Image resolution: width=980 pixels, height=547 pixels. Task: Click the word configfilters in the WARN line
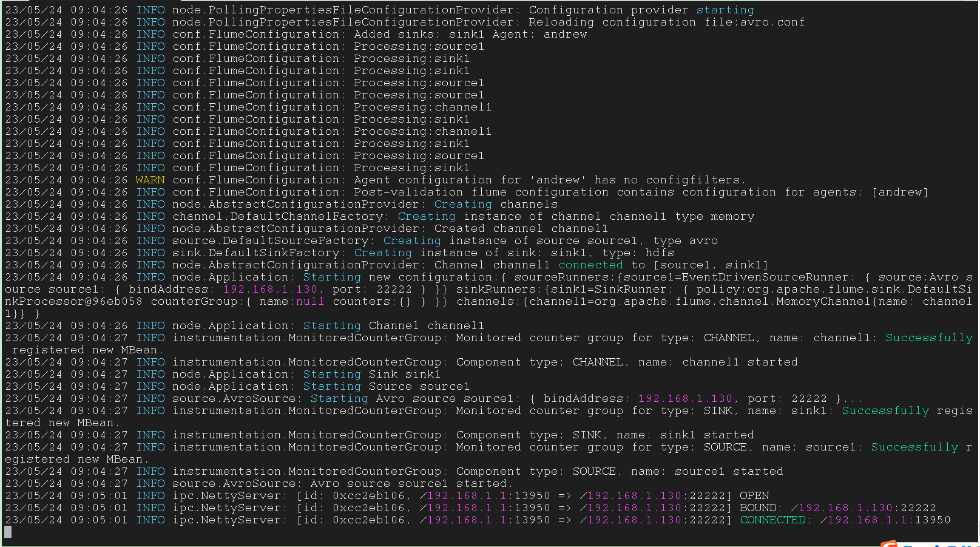pyautogui.click(x=693, y=180)
